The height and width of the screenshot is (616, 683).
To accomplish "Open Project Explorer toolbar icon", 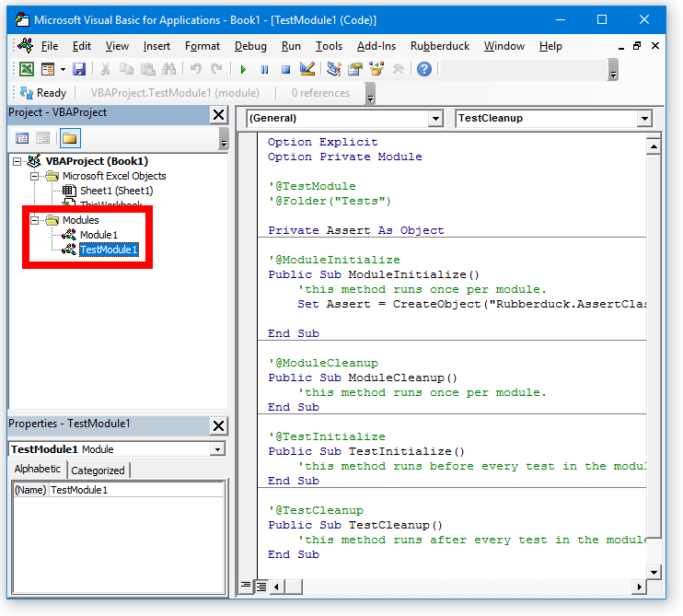I will [334, 69].
